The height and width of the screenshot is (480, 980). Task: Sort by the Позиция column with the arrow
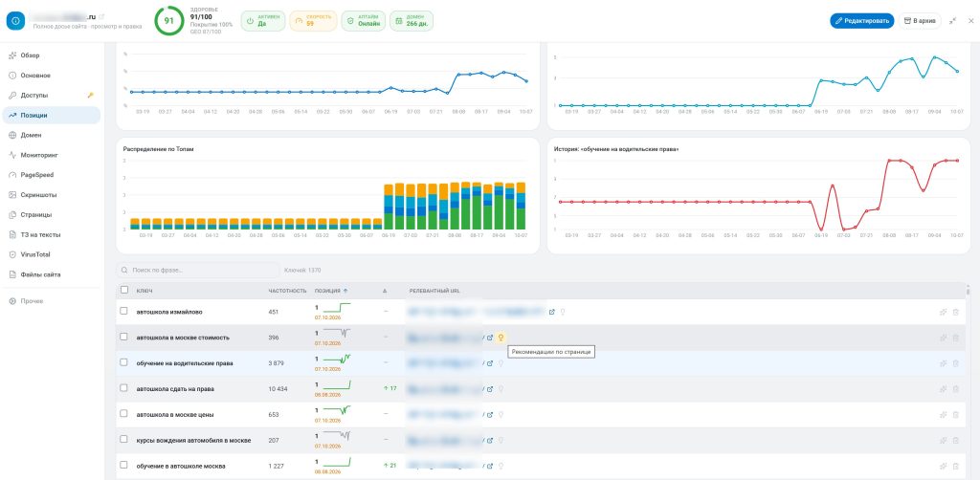(x=331, y=291)
